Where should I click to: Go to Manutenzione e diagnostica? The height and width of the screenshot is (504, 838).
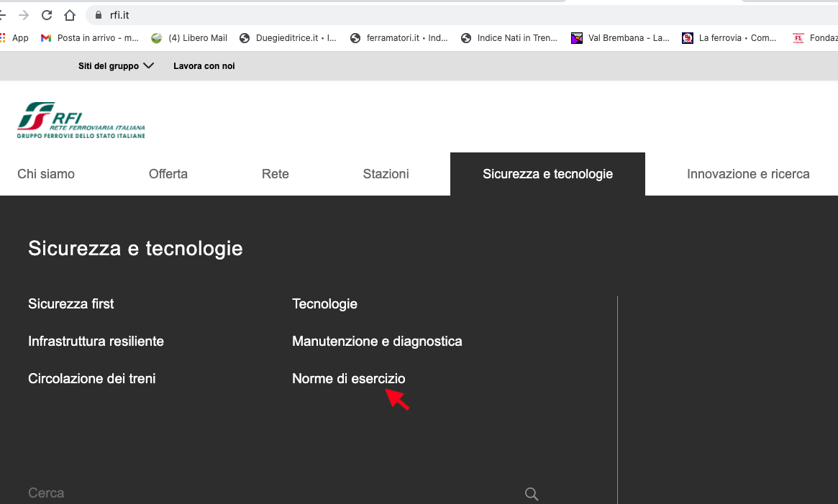[x=377, y=342]
